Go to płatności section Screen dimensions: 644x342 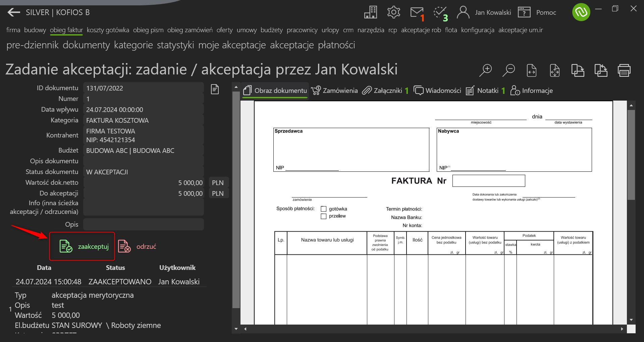point(336,45)
